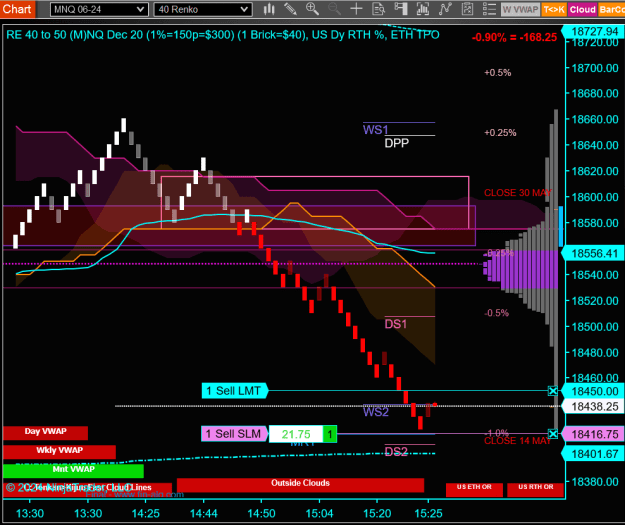Open chart Properties list icon

[489, 9]
